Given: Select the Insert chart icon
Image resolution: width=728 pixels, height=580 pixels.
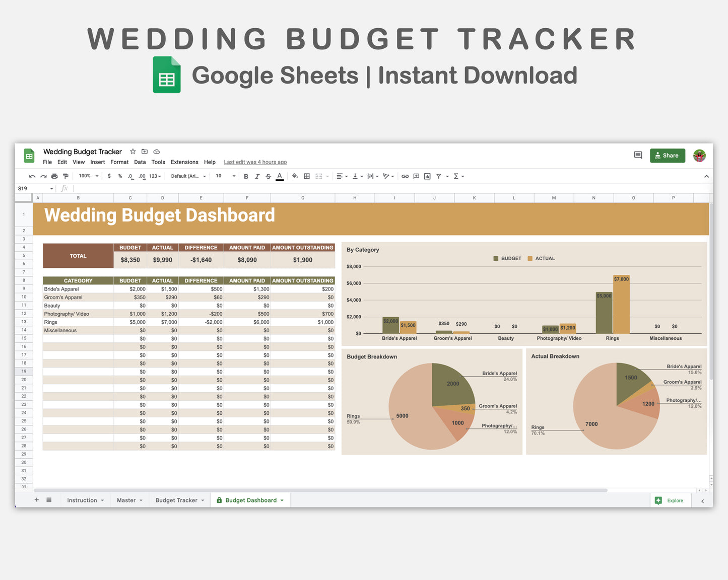Looking at the screenshot, I should 427,176.
